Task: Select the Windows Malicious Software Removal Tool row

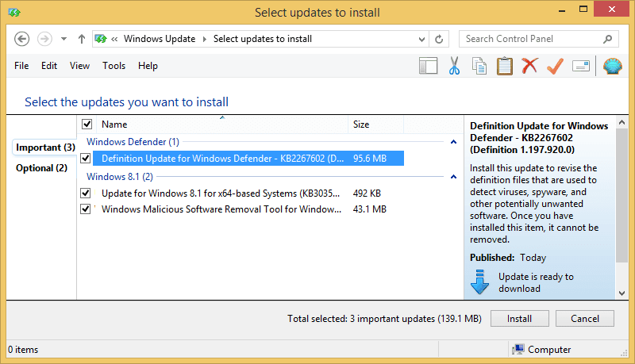Action: tap(248, 209)
